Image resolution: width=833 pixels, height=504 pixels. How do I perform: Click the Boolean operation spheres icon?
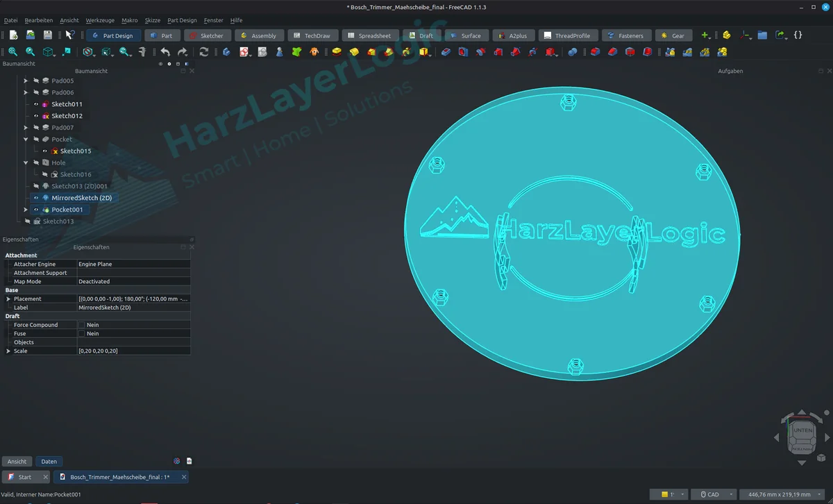pos(573,52)
